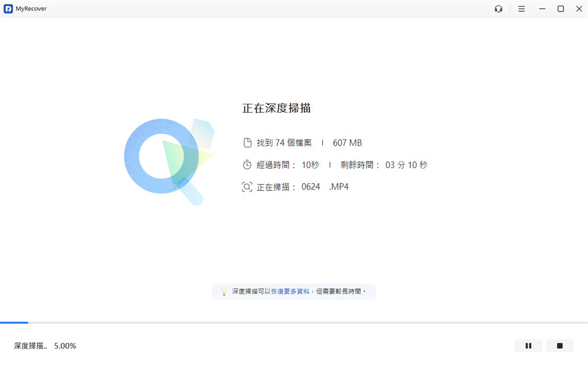This screenshot has width=588, height=367.
Task: Click the 剩餘時間： 03 分 10 秒 text
Action: point(384,165)
